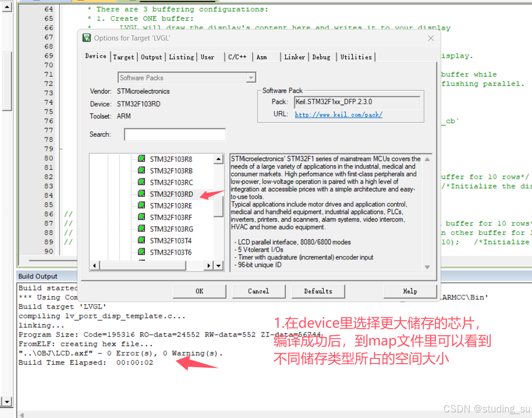
Task: Click the chip icon next to STM32F103RE
Action: coord(142,205)
